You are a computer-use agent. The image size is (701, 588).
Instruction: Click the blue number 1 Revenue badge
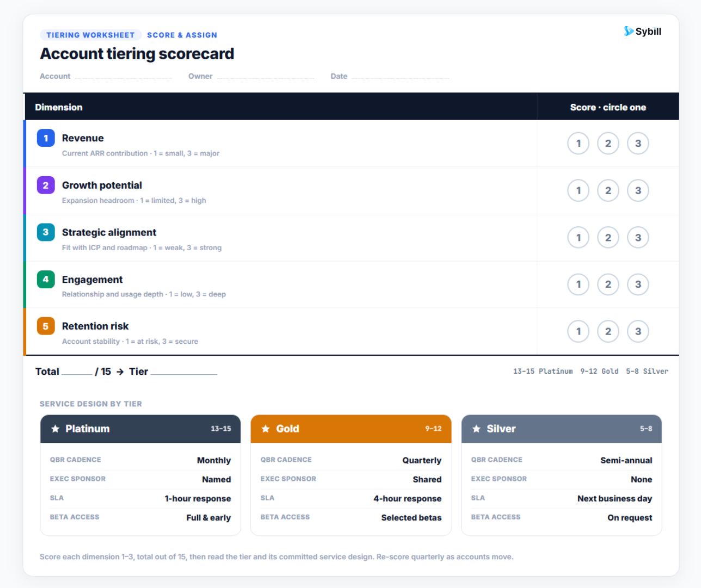pyautogui.click(x=46, y=138)
